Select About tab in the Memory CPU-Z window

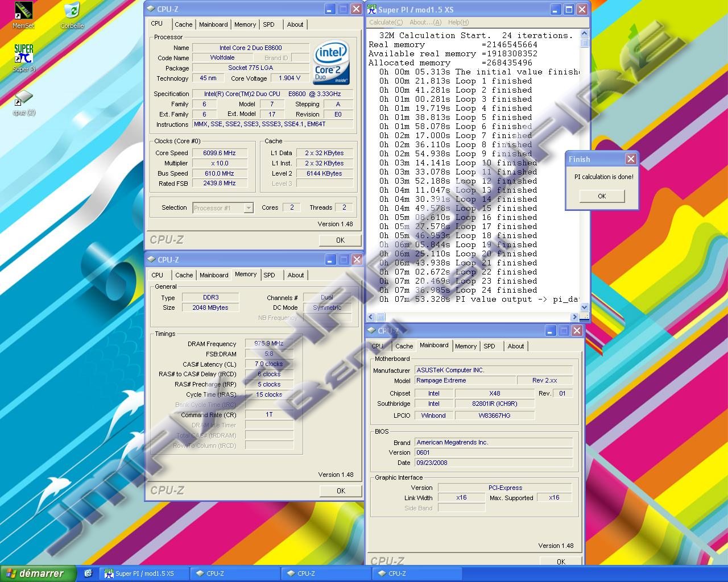click(296, 275)
